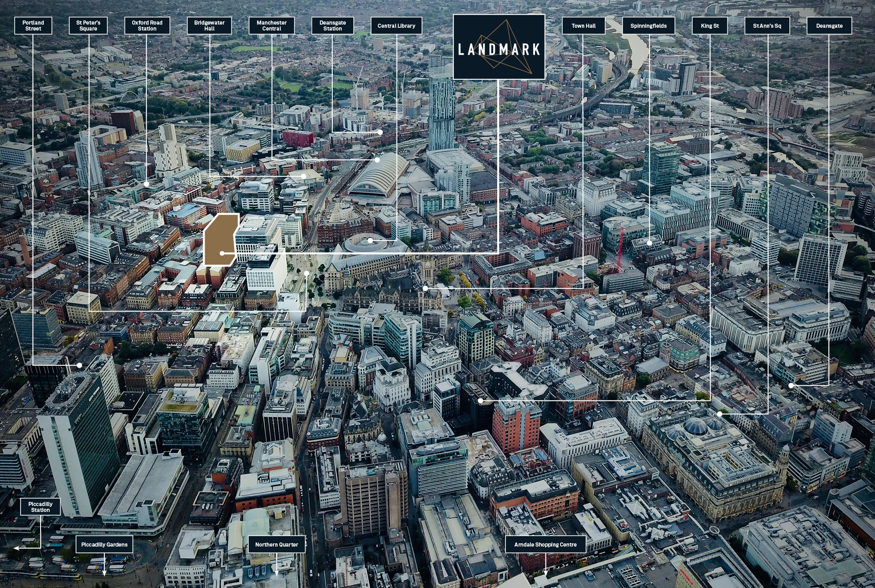Select the Portland Street label
Screen dimensions: 875x588
pyautogui.click(x=33, y=26)
